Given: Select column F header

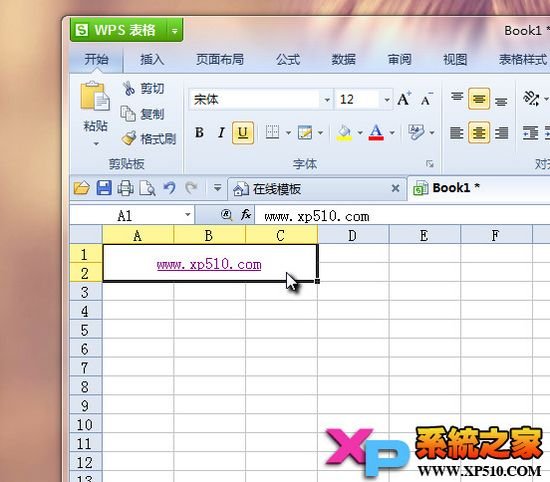Looking at the screenshot, I should 496,235.
